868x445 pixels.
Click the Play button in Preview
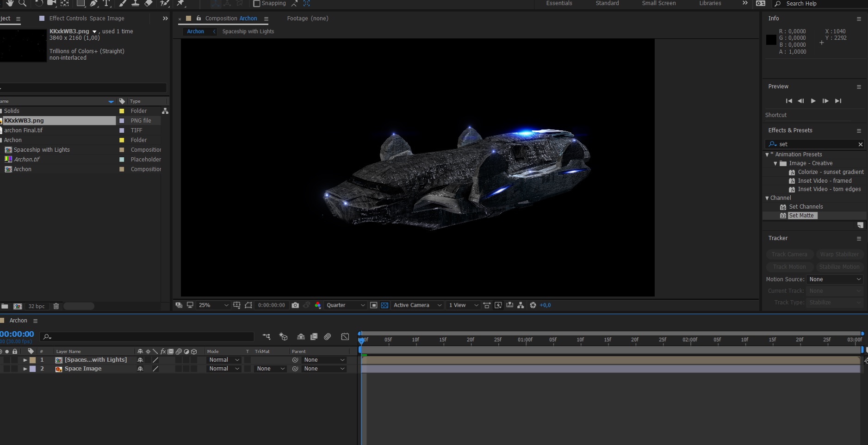(x=813, y=101)
